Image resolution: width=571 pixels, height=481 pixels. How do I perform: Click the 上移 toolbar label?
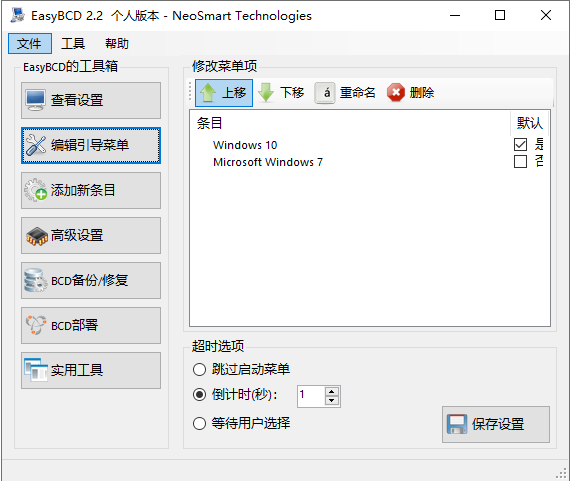tap(234, 92)
